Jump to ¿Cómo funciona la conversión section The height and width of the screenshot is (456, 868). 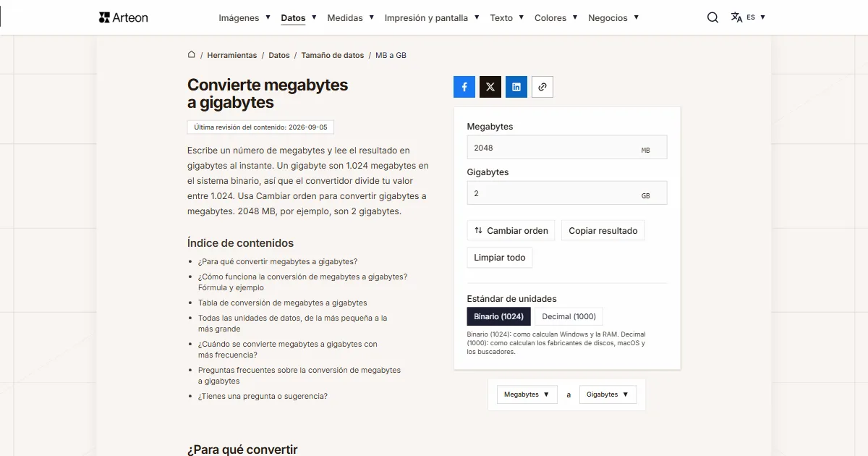pos(302,282)
